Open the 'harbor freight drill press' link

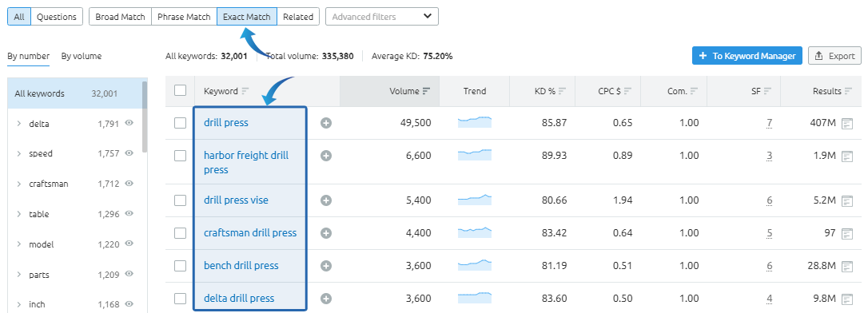(246, 163)
